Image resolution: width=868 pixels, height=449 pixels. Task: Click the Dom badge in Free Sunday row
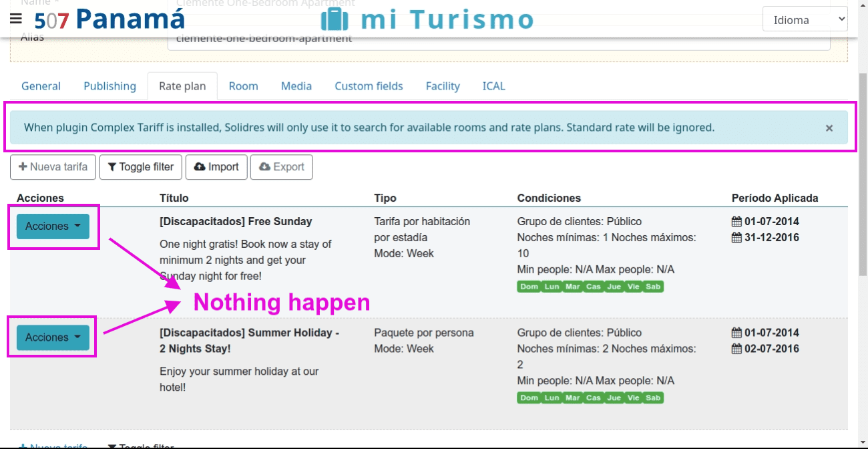pyautogui.click(x=529, y=287)
